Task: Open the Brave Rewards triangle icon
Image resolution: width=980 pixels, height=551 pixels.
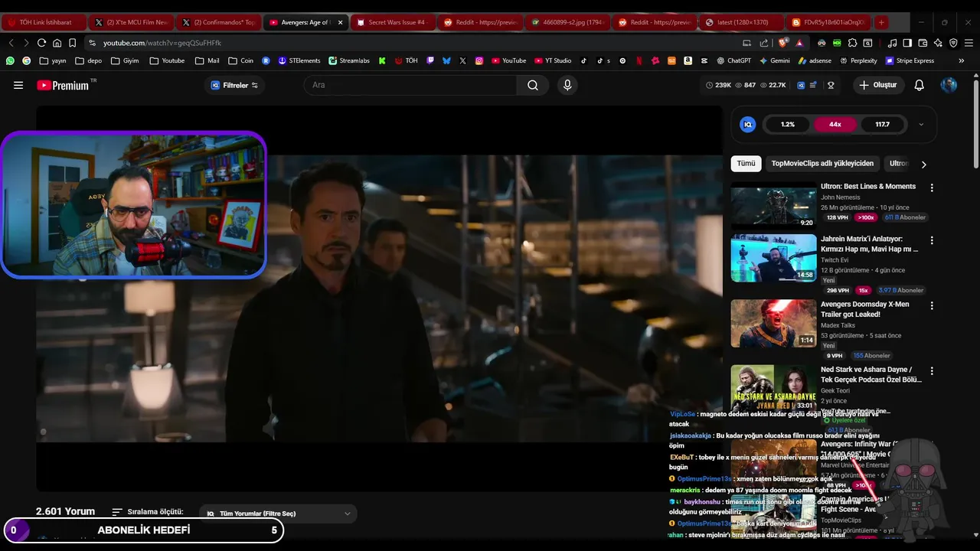Action: point(799,43)
